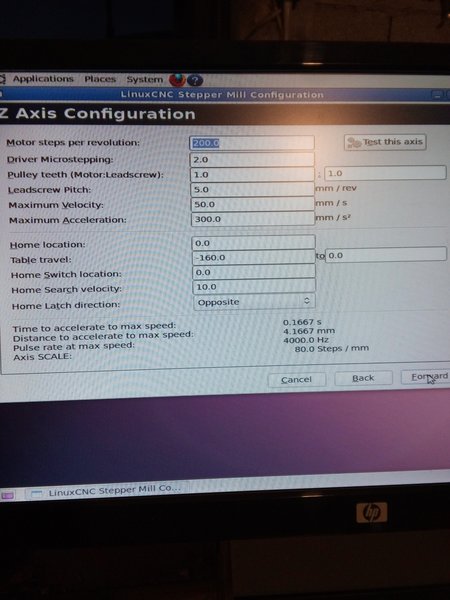
Task: Open the Applications menu
Action: click(x=43, y=79)
